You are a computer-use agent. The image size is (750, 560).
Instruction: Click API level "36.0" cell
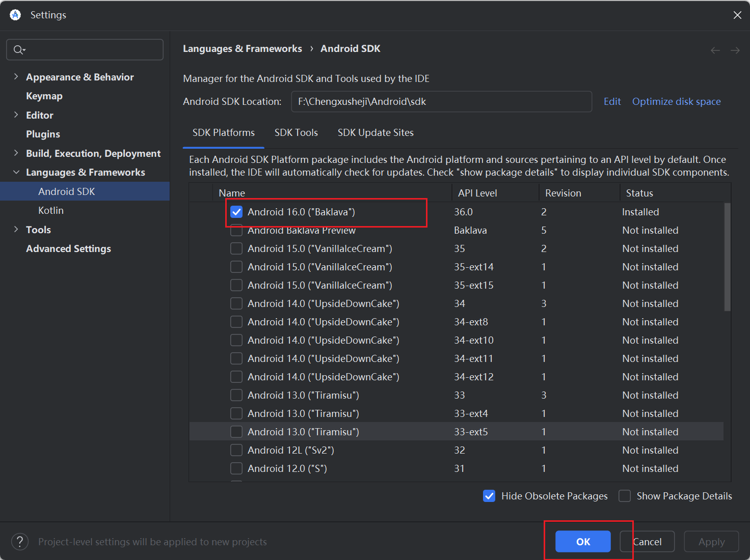(x=463, y=212)
